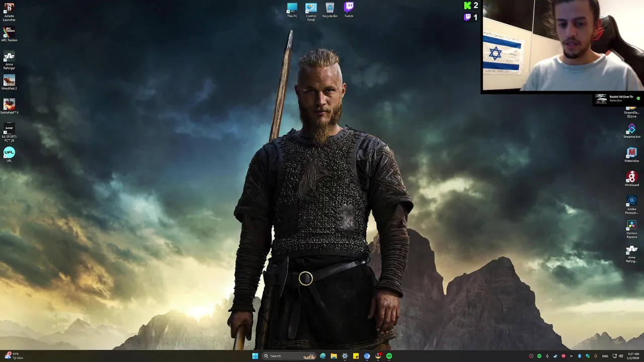Click the Logitech G HUB tray icon

(x=572, y=356)
